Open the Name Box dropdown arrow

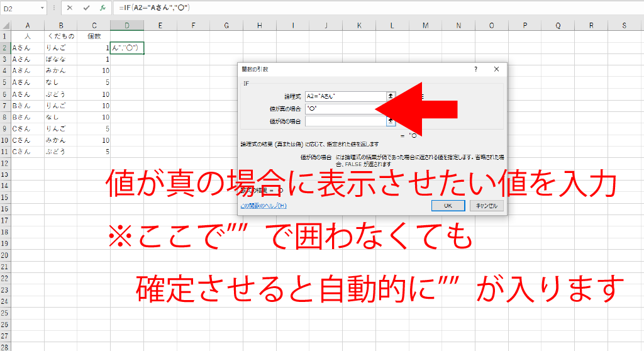[42, 8]
